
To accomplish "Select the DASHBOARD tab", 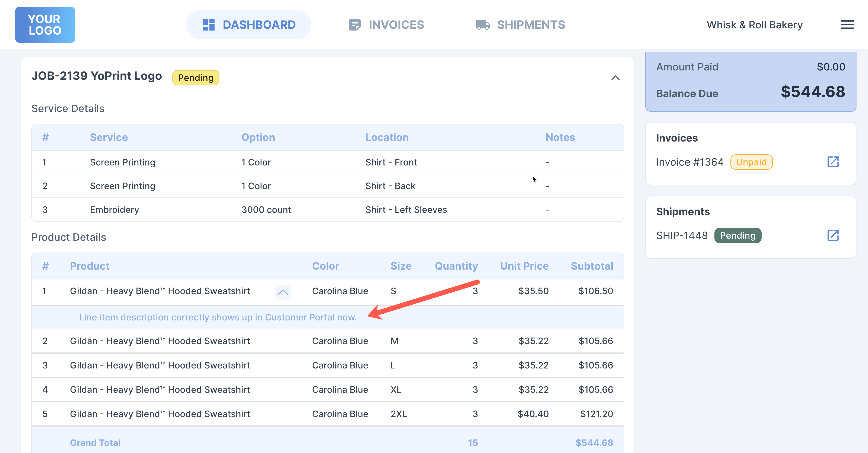I will (259, 25).
